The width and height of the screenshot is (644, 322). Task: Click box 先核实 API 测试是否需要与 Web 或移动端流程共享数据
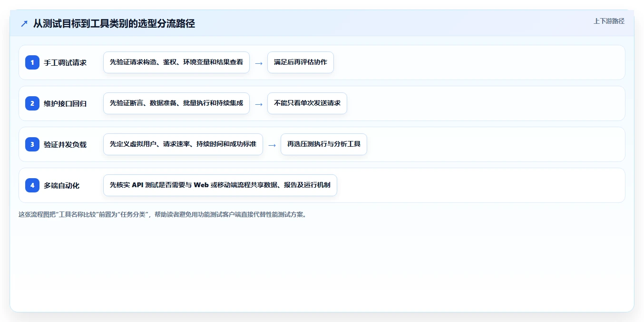pos(220,185)
